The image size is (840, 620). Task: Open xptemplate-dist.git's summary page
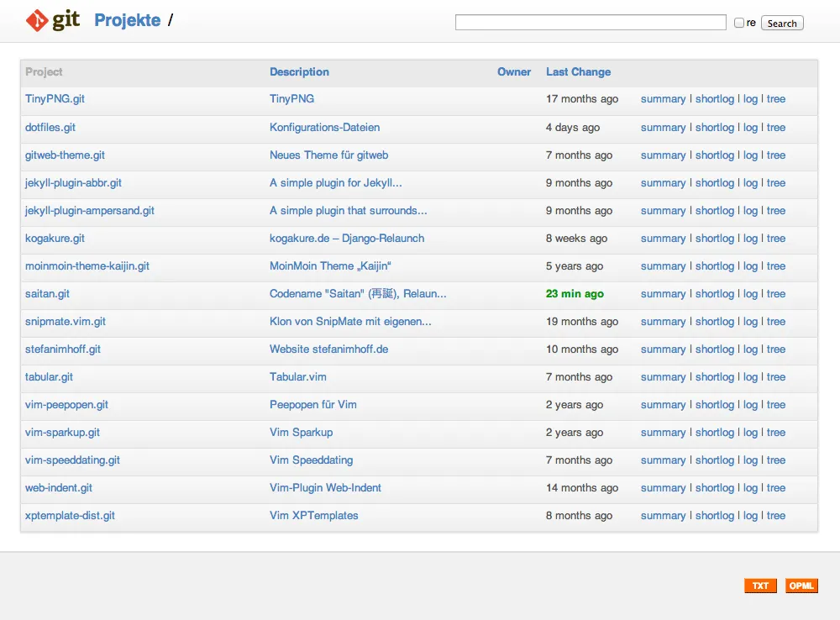663,515
